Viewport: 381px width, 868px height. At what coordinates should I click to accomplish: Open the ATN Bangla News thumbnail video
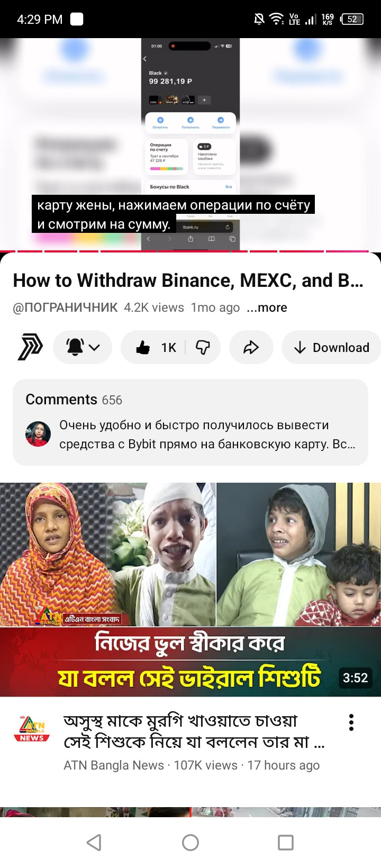coord(190,590)
